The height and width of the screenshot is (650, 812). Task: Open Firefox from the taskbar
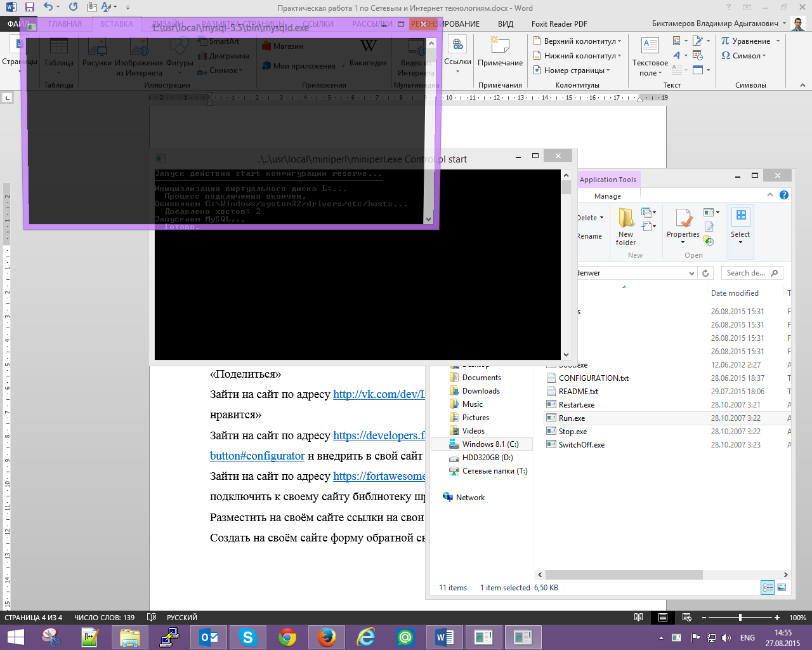coord(327,637)
